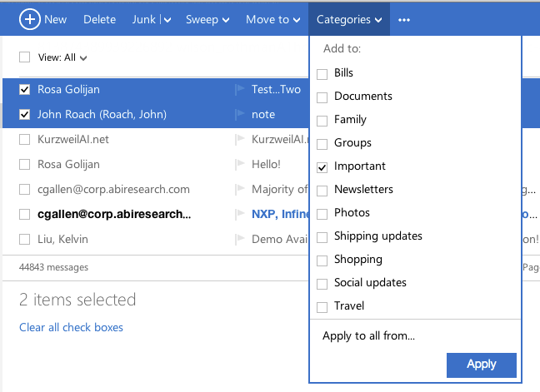Open the Demo Avai message from Liu, Kelvin
Image resolution: width=540 pixels, height=392 pixels.
click(x=280, y=239)
